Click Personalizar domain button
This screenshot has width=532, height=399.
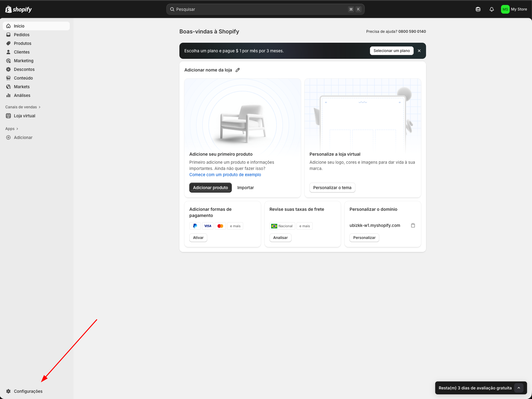tap(364, 238)
